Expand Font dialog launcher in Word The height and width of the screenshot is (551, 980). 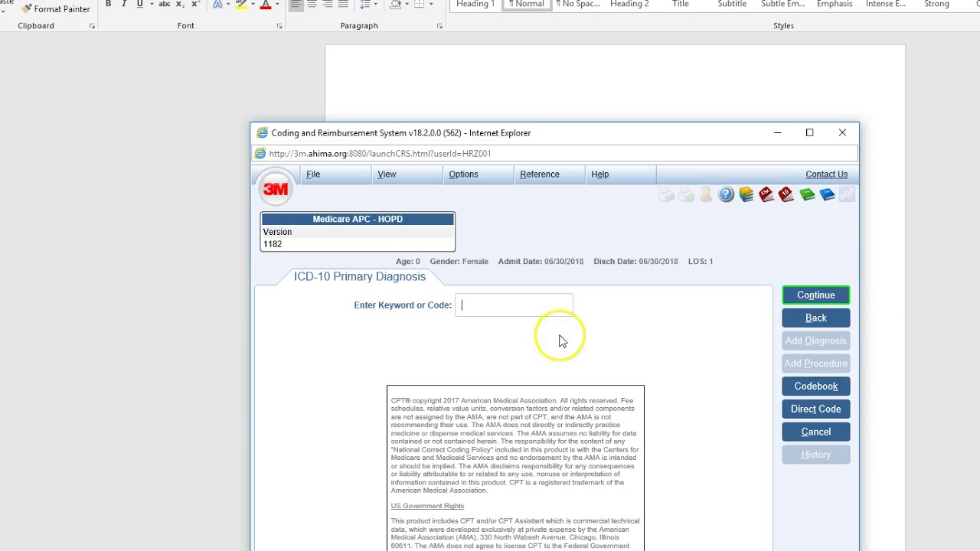279,26
